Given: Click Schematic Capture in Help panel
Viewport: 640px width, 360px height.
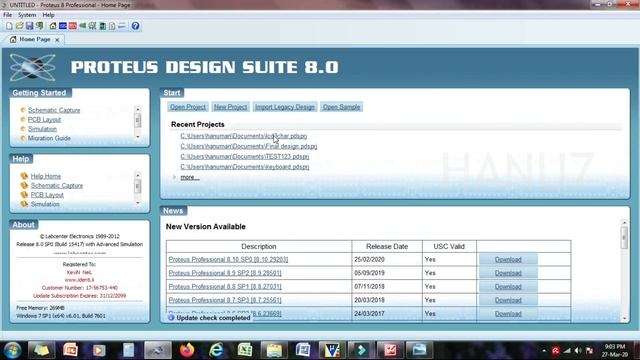Looking at the screenshot, I should (x=57, y=186).
